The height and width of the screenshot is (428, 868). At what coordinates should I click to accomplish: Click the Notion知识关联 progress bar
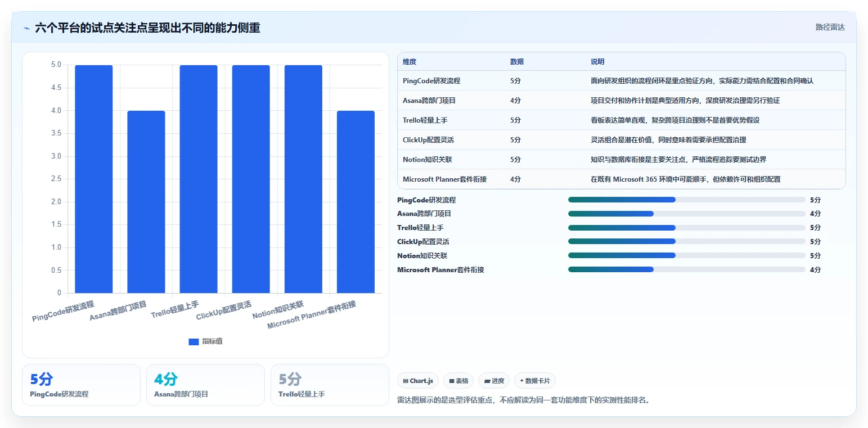[687, 255]
